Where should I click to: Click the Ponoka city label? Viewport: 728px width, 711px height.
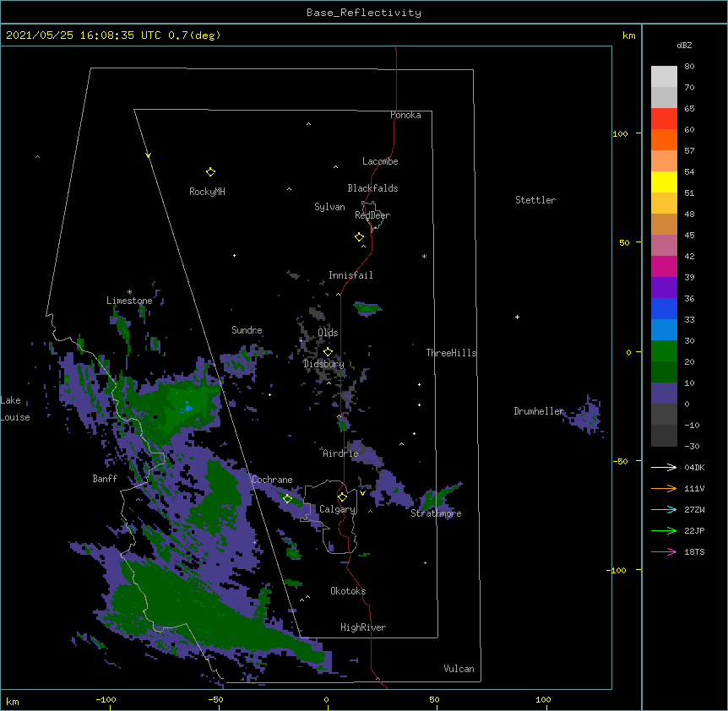tap(405, 115)
